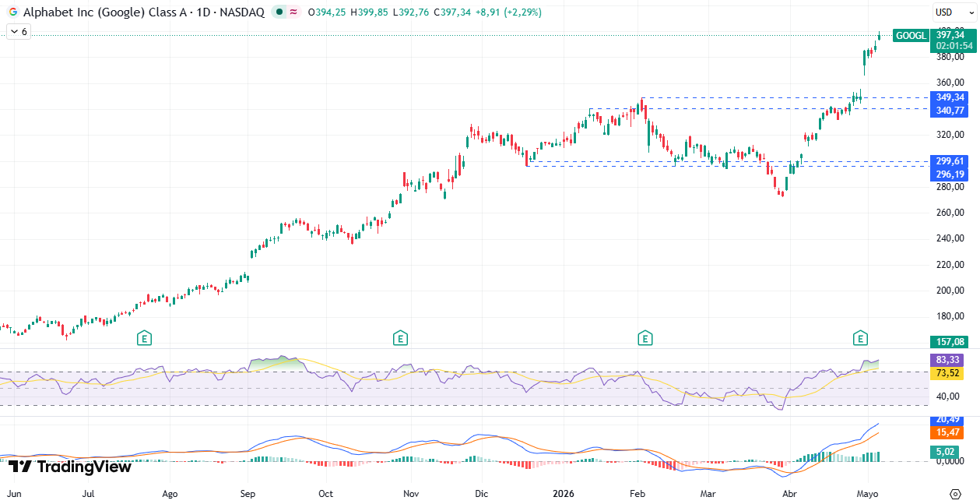Screen dimensions: 980x504
Task: Click the 200,00 price scale label
Action: point(950,290)
